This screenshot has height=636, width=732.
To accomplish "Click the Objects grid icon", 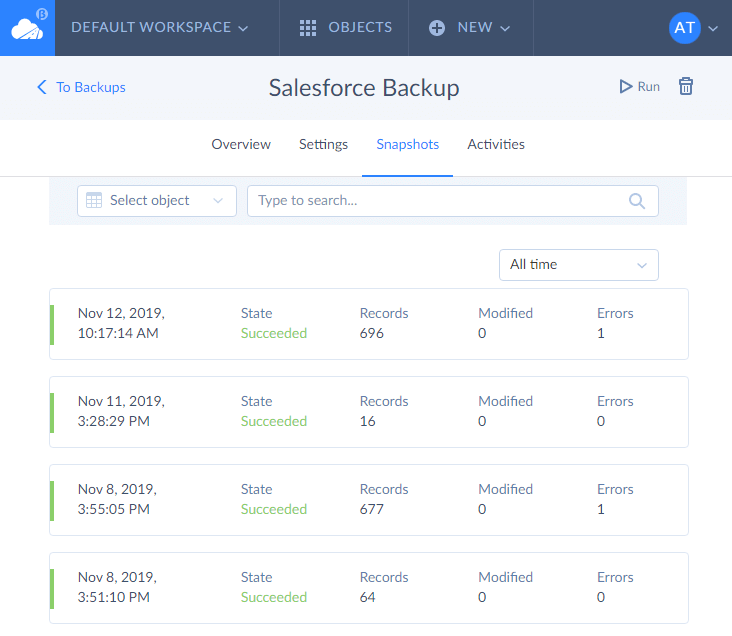I will tap(308, 28).
